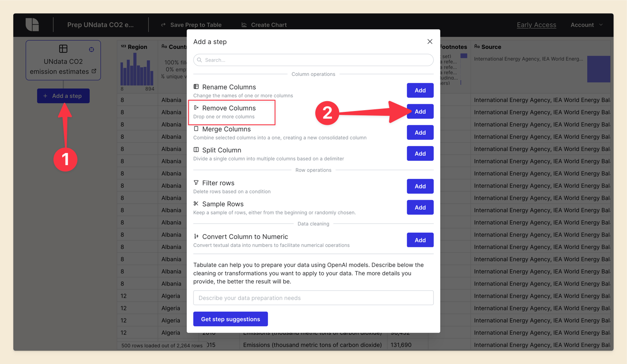Screen dimensions: 627x364
Task: Click the Rename Columns icon
Action: (x=196, y=87)
